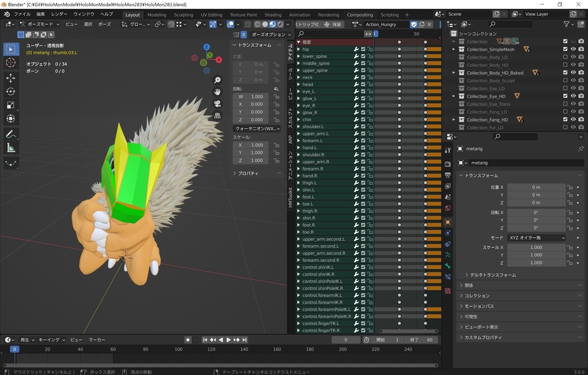588x375 pixels.
Task: Click the timeline end frame field 60
Action: 422,340
